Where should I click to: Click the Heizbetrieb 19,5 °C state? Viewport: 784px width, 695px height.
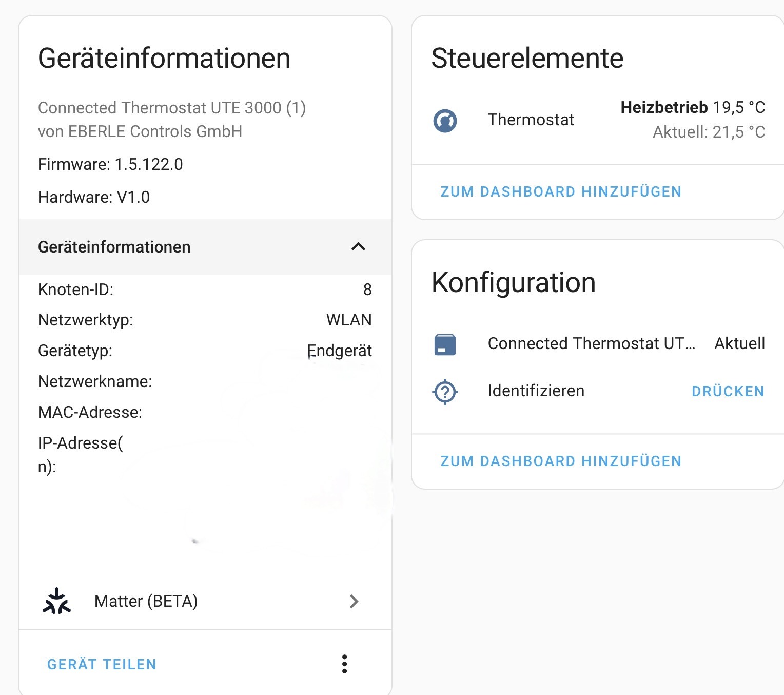pyautogui.click(x=692, y=107)
